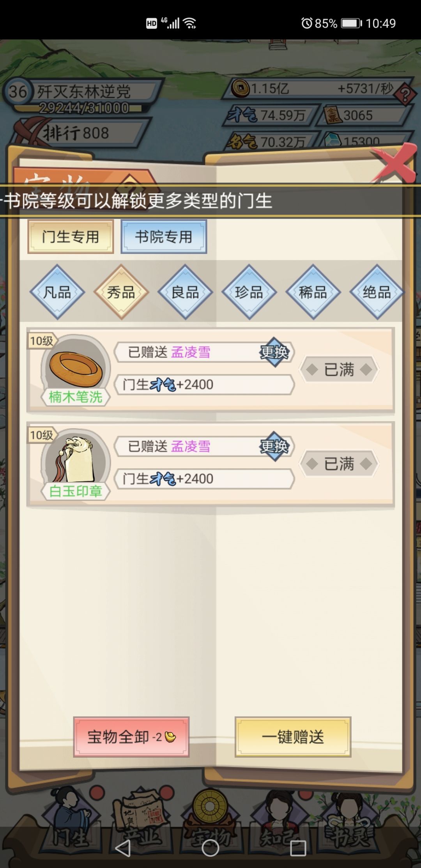The image size is (421, 868).
Task: Tap the 白玉印章 jade seal icon
Action: coord(76,462)
